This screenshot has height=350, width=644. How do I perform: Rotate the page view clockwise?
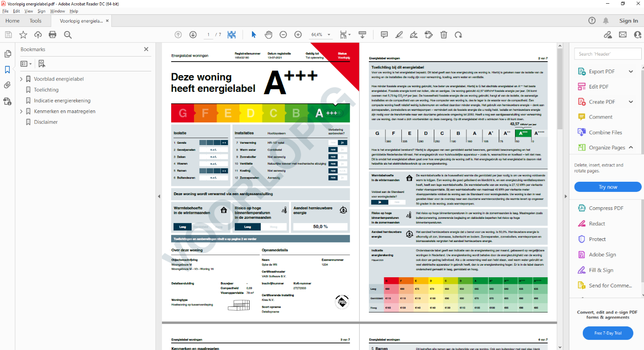458,35
